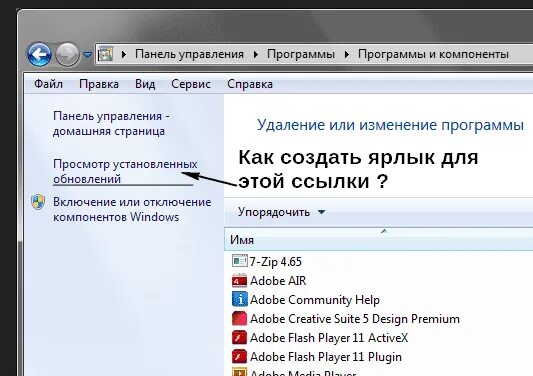Open the Файл menu
The height and width of the screenshot is (376, 533).
tap(48, 84)
